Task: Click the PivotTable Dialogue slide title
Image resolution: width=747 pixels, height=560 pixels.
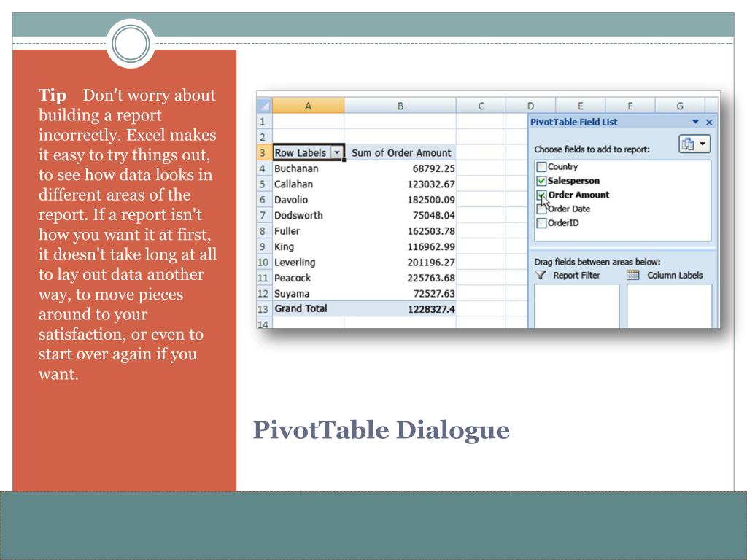Action: pyautogui.click(x=381, y=430)
